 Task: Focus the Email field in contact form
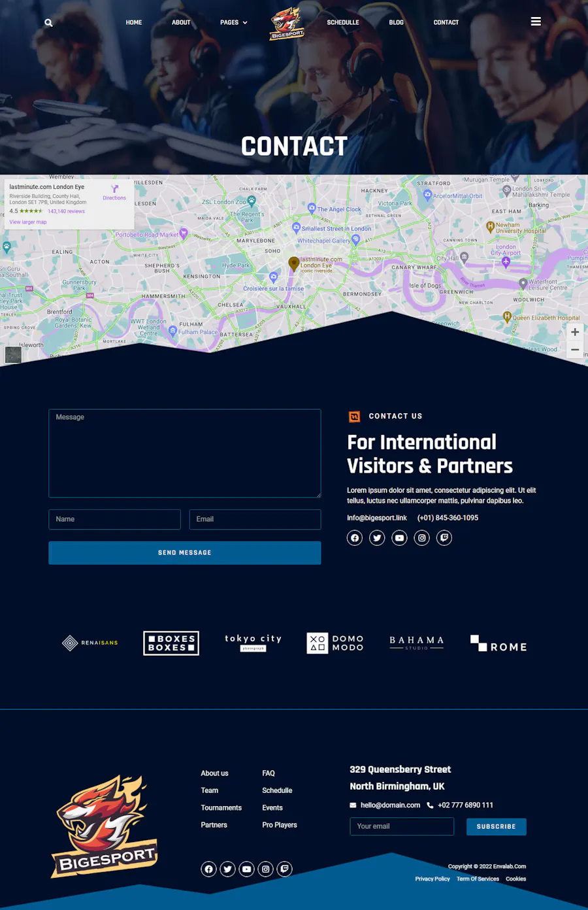[255, 520]
